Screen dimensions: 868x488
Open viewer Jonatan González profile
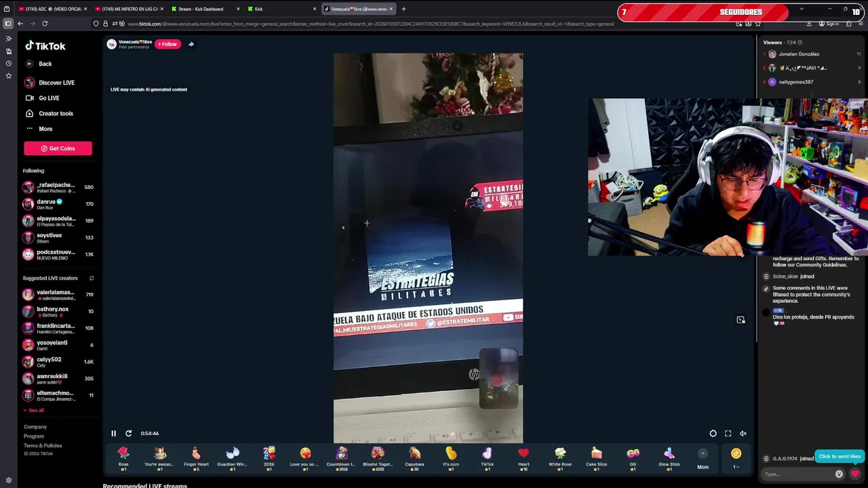[x=799, y=54]
